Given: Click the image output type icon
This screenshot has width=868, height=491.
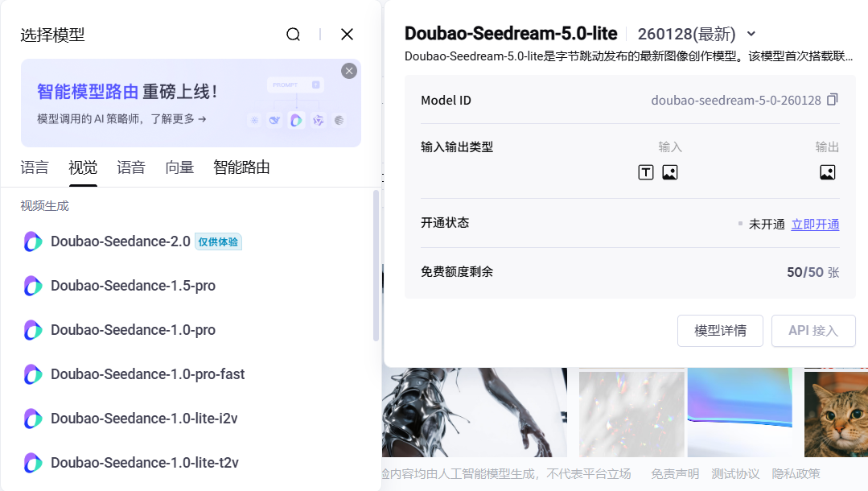Looking at the screenshot, I should [x=828, y=172].
